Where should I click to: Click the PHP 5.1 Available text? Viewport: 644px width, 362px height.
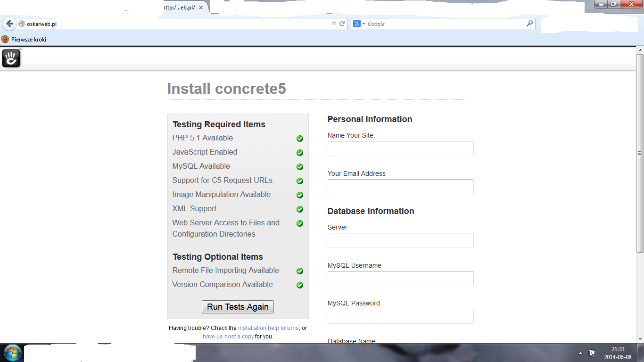pyautogui.click(x=203, y=138)
